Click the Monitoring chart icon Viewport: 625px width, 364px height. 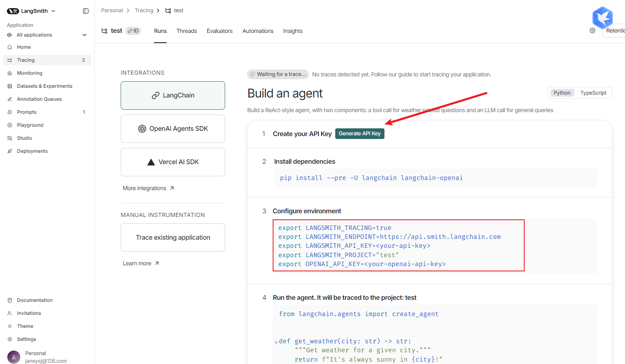(x=10, y=73)
